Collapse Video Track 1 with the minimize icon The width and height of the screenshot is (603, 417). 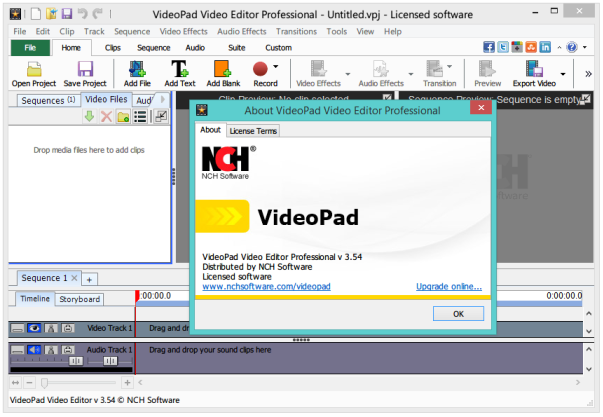(x=17, y=328)
